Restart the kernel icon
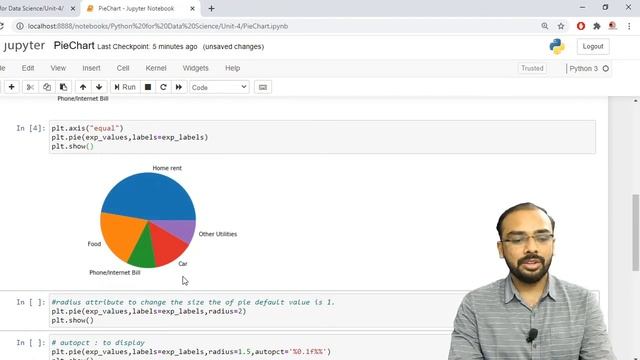The width and height of the screenshot is (640, 360). [x=163, y=87]
